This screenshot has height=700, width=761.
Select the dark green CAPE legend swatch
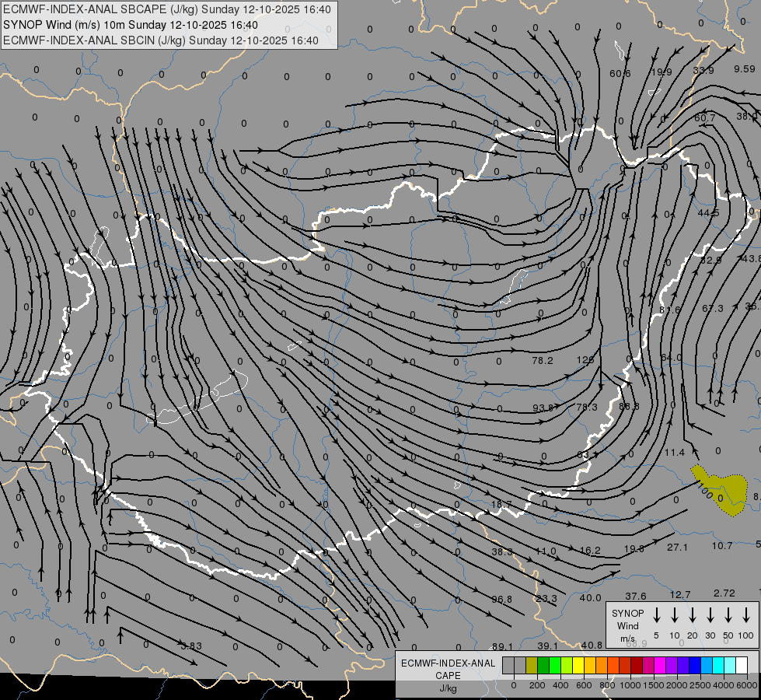tap(543, 666)
